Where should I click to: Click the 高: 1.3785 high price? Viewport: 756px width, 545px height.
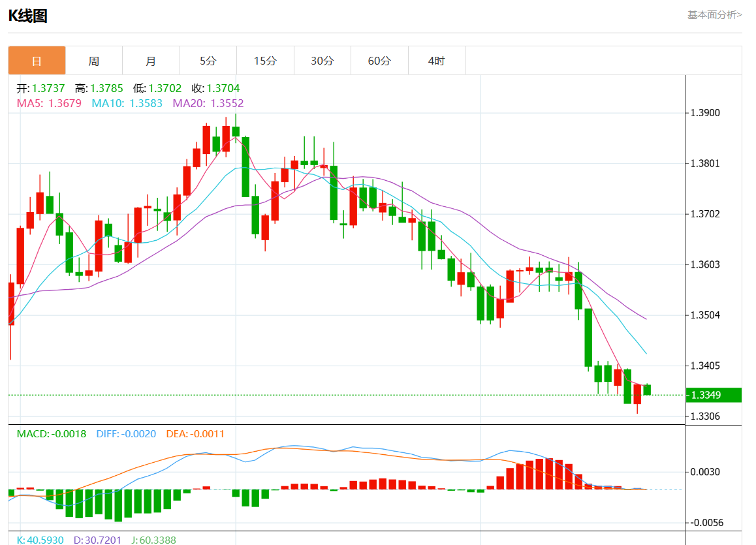click(x=99, y=88)
